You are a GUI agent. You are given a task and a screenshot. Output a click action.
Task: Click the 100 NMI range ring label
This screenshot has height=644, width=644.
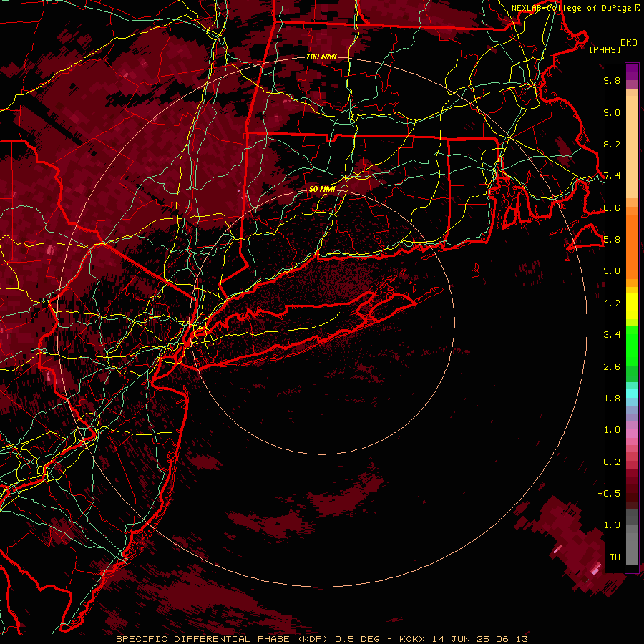(x=321, y=57)
